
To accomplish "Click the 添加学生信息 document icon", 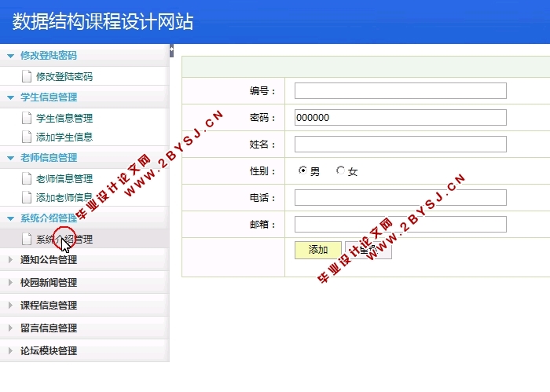I will pos(27,137).
